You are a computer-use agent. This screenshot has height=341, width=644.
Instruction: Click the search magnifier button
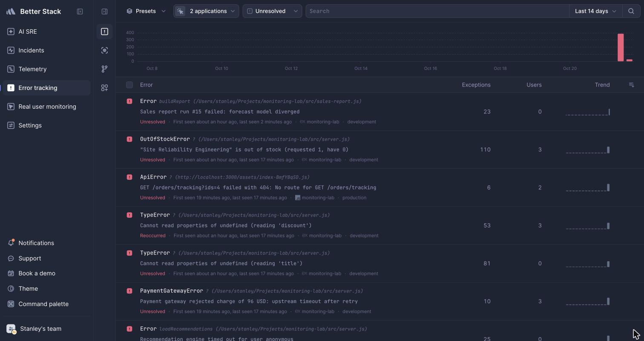pos(631,11)
